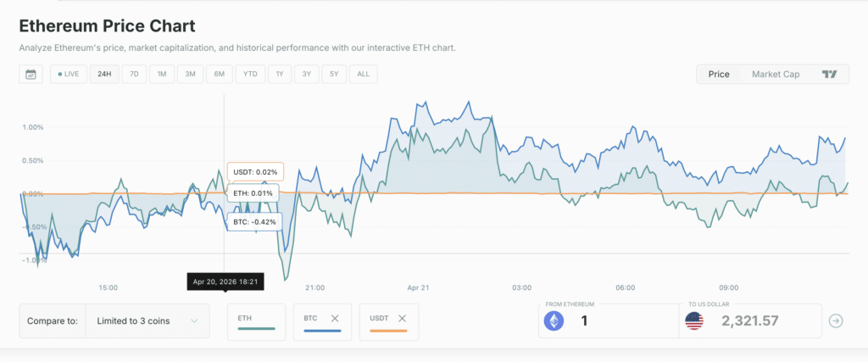Click the circular arrow convert button
This screenshot has height=362, width=868.
(x=836, y=321)
